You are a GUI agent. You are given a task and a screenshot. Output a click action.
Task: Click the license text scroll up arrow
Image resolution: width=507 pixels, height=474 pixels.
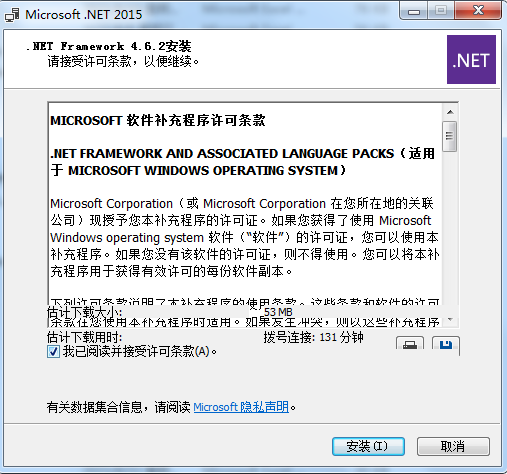point(450,112)
